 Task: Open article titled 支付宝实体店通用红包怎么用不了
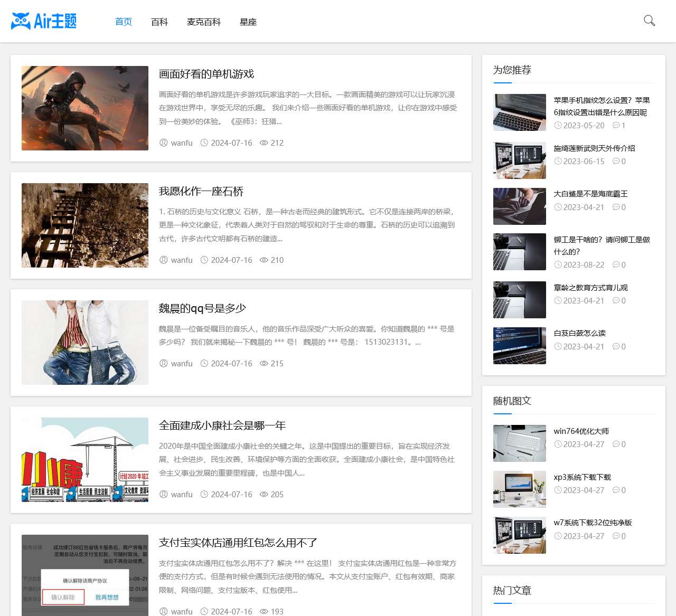(238, 543)
